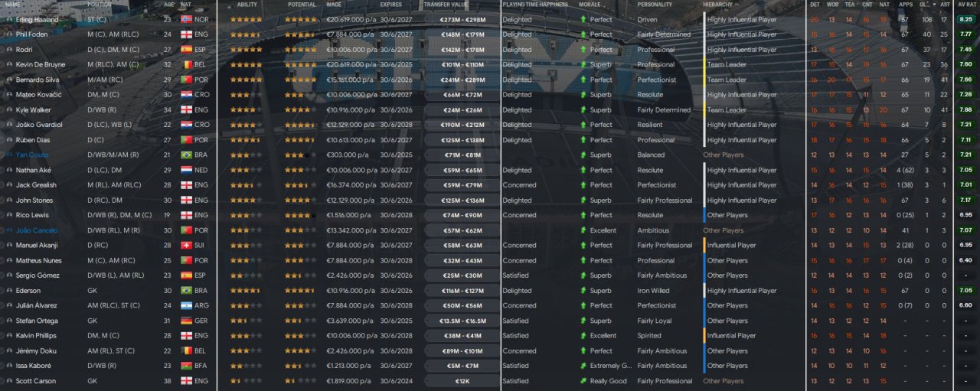
Task: Click Haaland's five-star ability rating
Action: click(247, 19)
